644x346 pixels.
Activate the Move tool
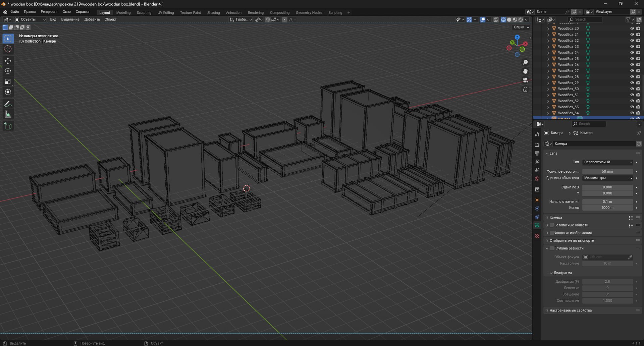click(x=8, y=61)
